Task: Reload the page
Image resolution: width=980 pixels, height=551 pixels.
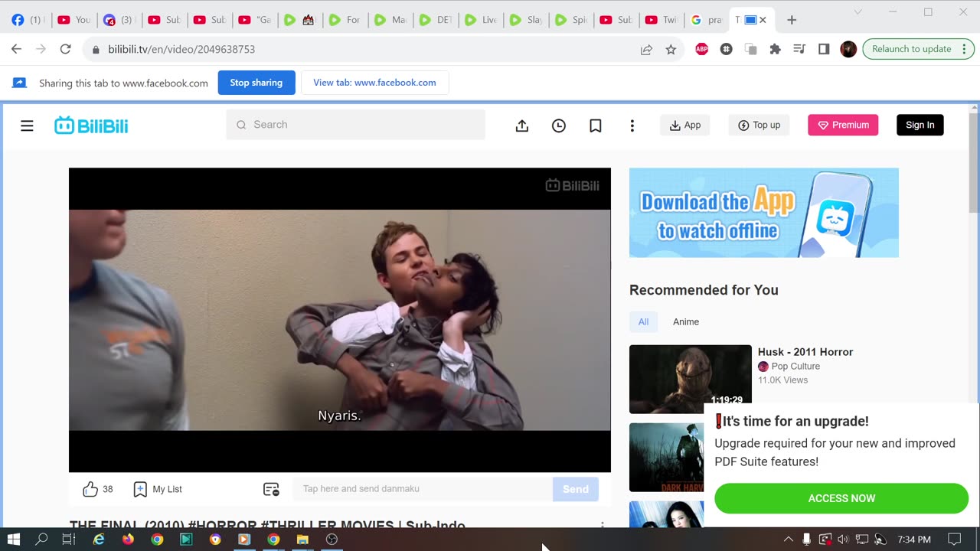Action: (66, 49)
